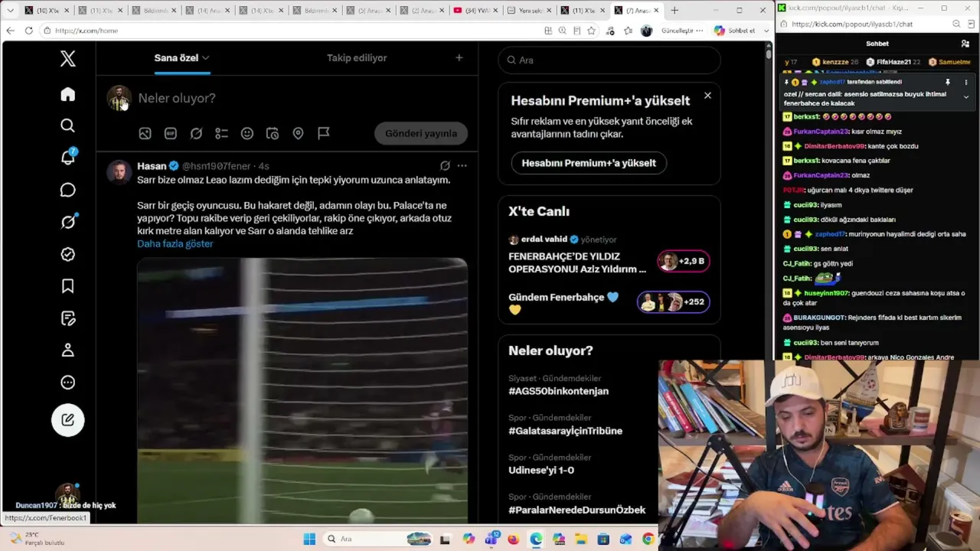The height and width of the screenshot is (551, 980).
Task: Open Notifications bell icon
Action: tap(68, 157)
